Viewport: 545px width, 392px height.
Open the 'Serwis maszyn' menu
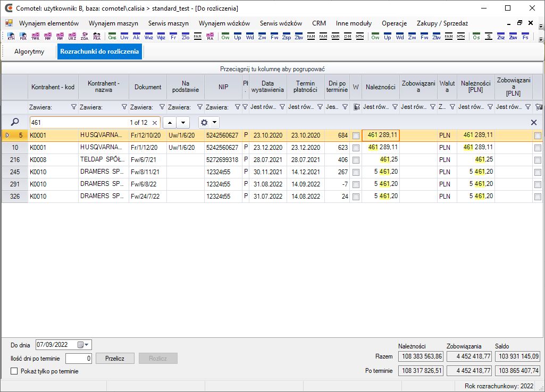tap(168, 23)
